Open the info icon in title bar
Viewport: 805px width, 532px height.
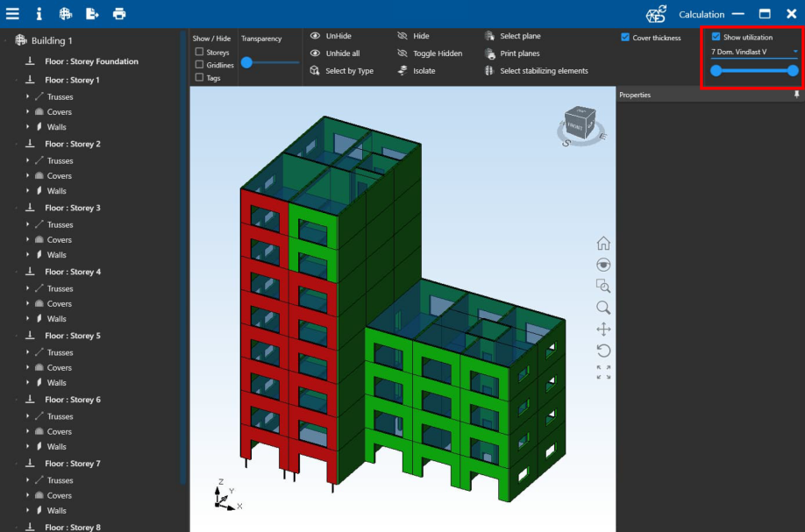click(39, 14)
